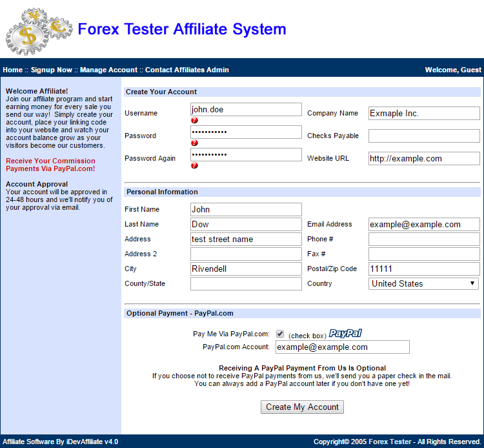Click the First Name input field
Image resolution: width=484 pixels, height=448 pixels.
pos(246,209)
